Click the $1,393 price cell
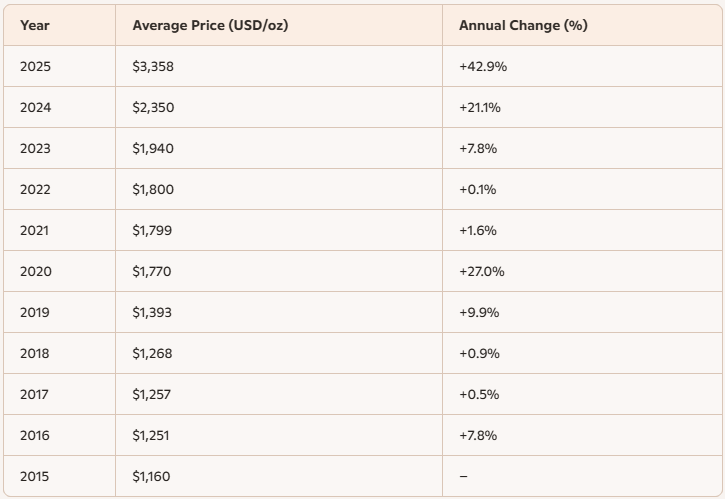This screenshot has width=725, height=499. pos(152,312)
